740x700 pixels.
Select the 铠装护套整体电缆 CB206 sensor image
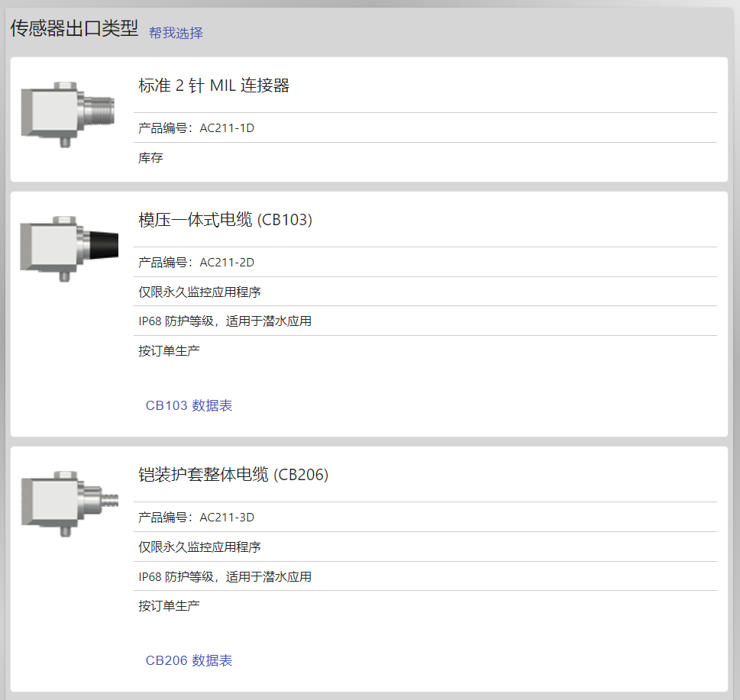click(x=69, y=503)
